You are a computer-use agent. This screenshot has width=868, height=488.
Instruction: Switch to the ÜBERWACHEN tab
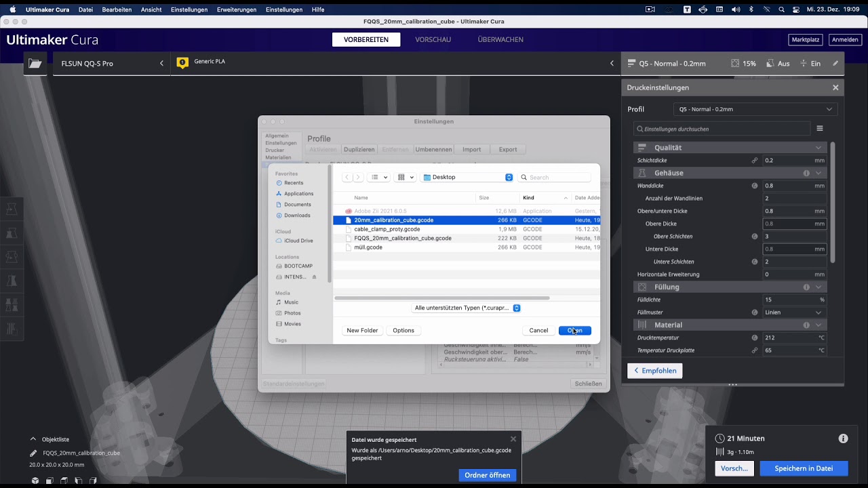500,39
